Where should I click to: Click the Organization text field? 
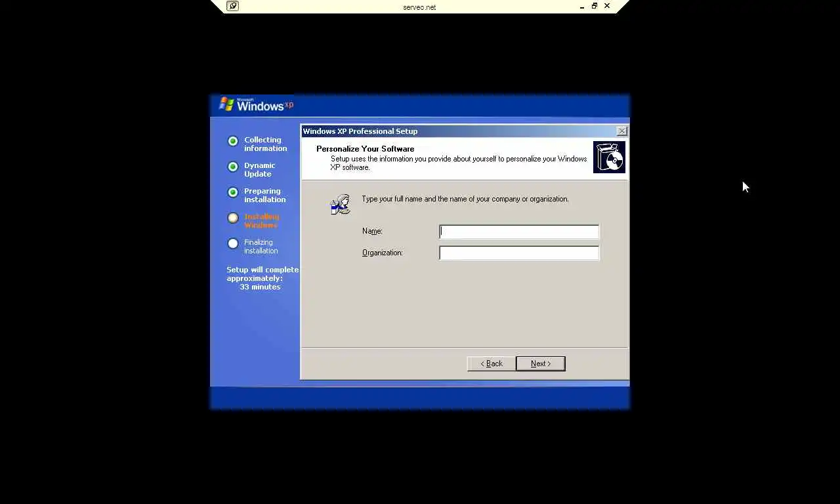(519, 253)
